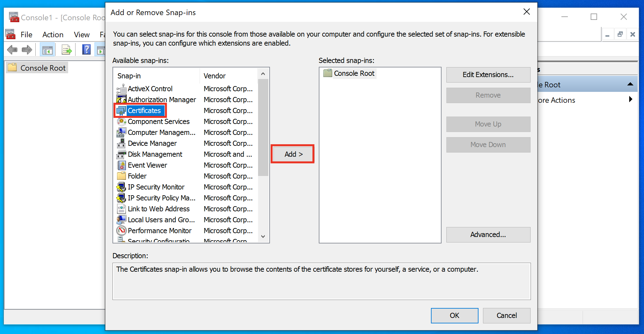This screenshot has height=334, width=644.
Task: Expand the More Actions submenu arrow
Action: point(631,100)
